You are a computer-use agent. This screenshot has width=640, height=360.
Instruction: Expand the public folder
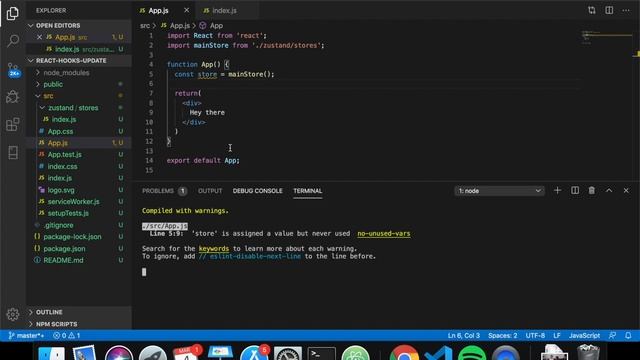pyautogui.click(x=53, y=84)
